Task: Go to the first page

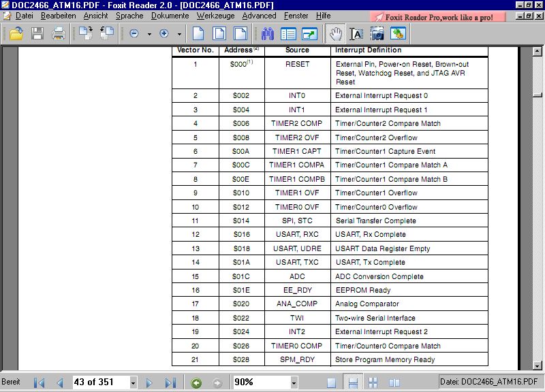Action: pyautogui.click(x=39, y=382)
